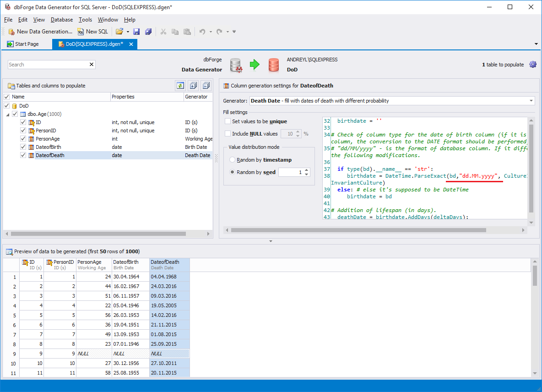The width and height of the screenshot is (542, 392).
Task: Uncheck the PersonAge column checkbox
Action: click(x=23, y=139)
